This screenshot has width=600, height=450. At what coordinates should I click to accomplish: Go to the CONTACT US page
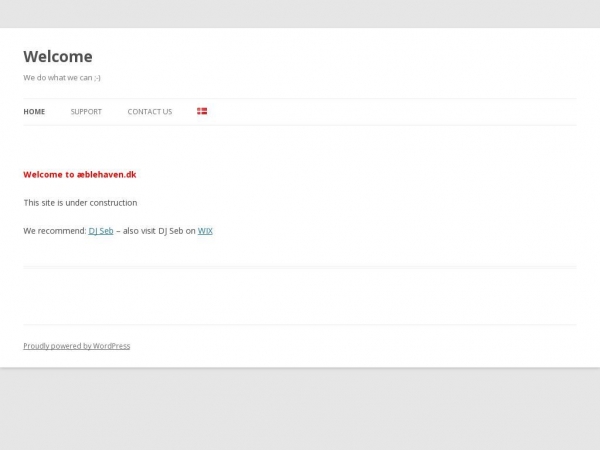[149, 112]
